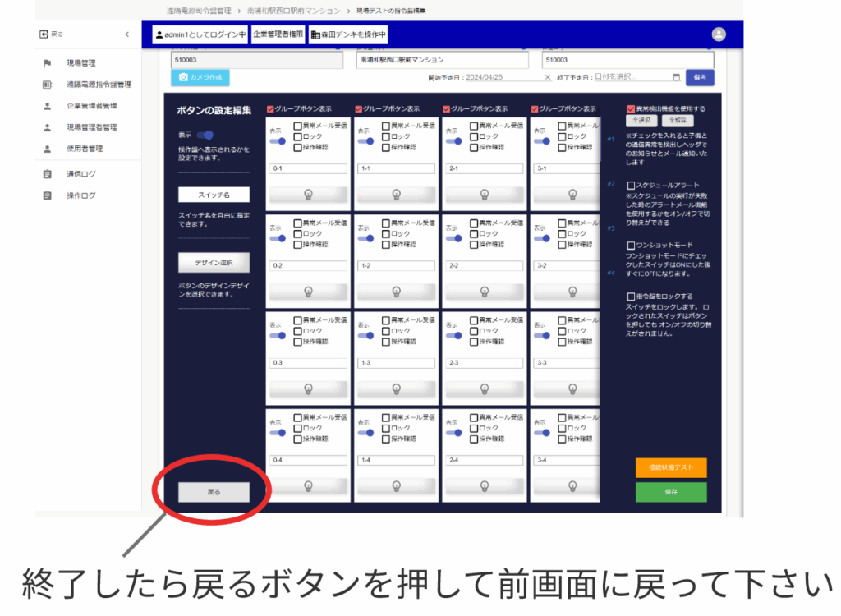Clear the 開始予定日 date with the X icon
Screen dimensions: 841x616
[548, 77]
